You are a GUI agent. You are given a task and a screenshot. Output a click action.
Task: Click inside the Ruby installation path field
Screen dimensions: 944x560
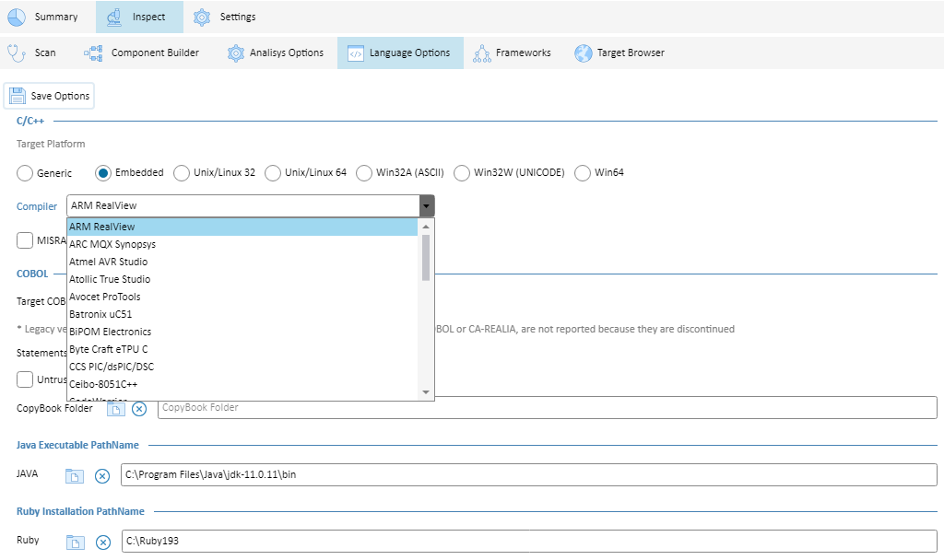[x=369, y=542]
